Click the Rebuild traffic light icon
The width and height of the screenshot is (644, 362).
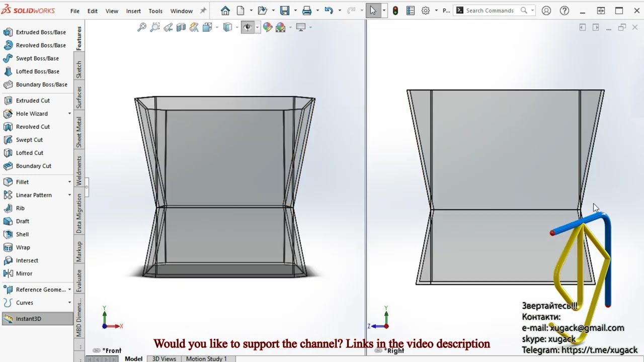[395, 11]
